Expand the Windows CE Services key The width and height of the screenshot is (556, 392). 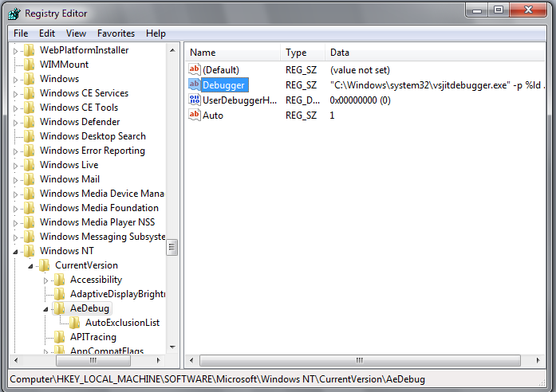(15, 94)
